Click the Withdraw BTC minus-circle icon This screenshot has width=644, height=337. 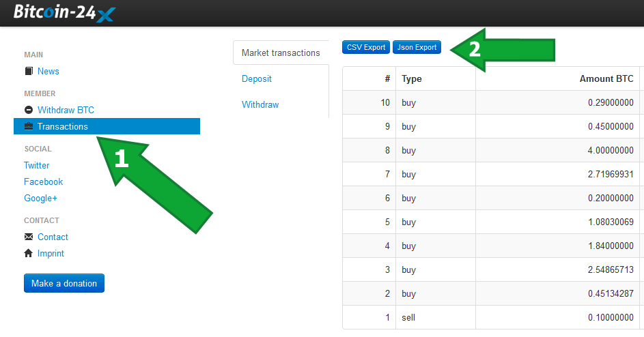point(29,110)
